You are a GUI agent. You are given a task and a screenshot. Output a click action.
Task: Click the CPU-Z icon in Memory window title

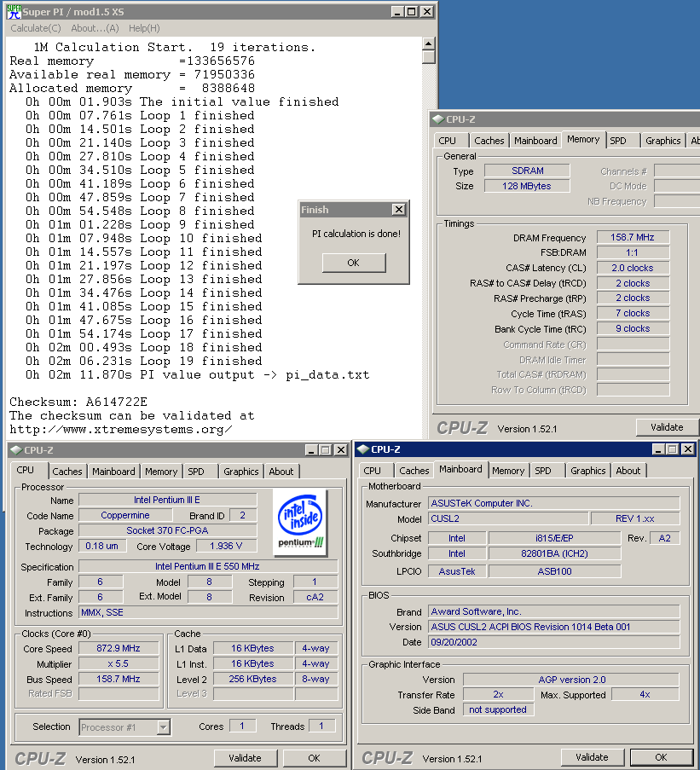tap(438, 119)
